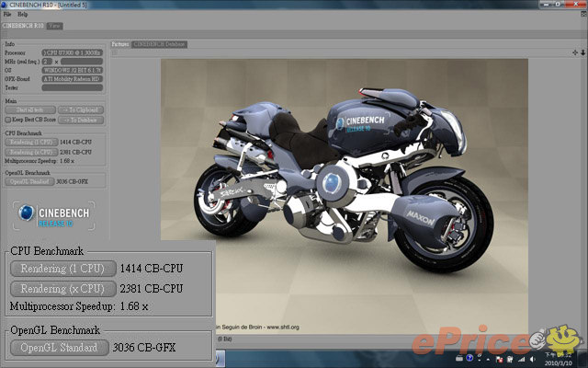This screenshot has width=588, height=368.
Task: Switch to the CINEBENCH R10 tab
Action: click(x=23, y=26)
